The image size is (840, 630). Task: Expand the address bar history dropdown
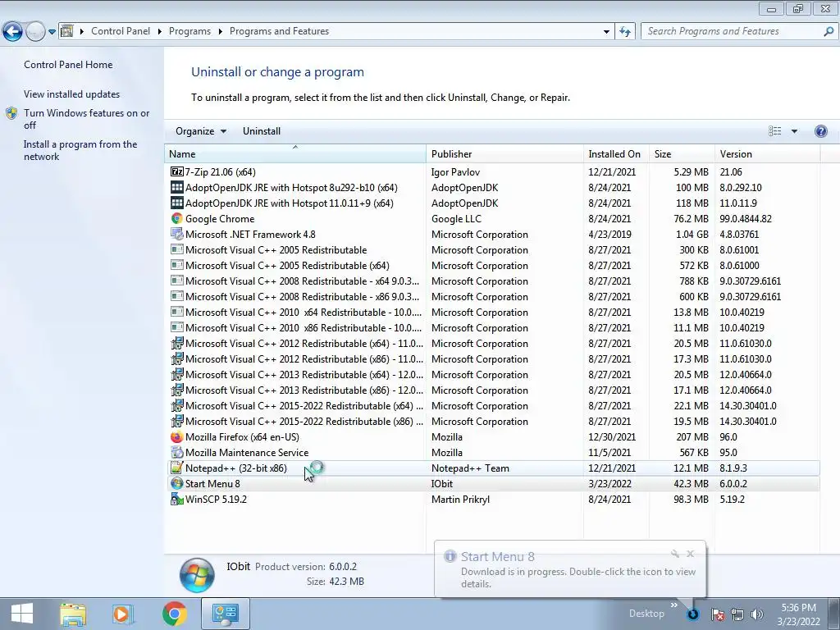pos(606,32)
